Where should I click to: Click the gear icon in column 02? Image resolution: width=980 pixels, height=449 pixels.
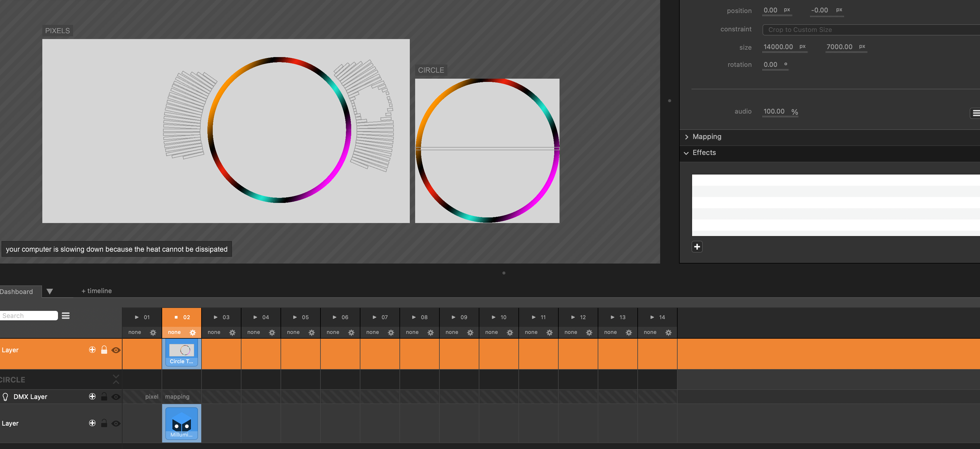tap(193, 333)
